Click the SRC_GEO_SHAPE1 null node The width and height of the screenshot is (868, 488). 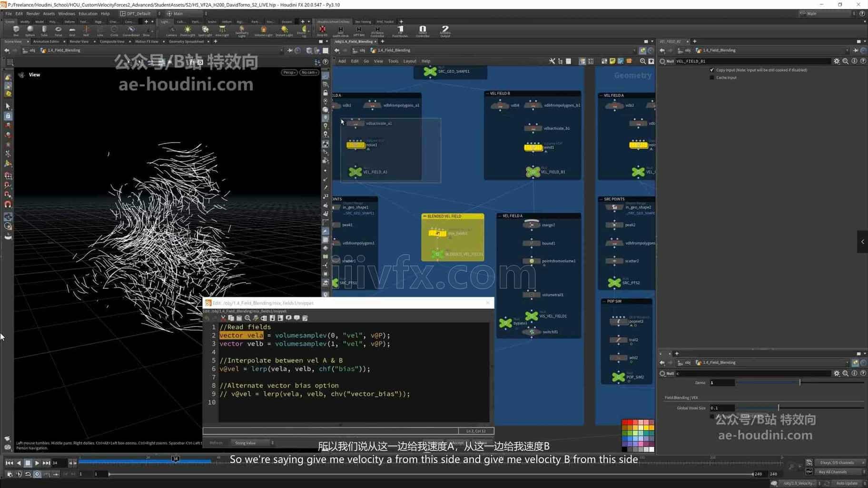click(x=430, y=71)
